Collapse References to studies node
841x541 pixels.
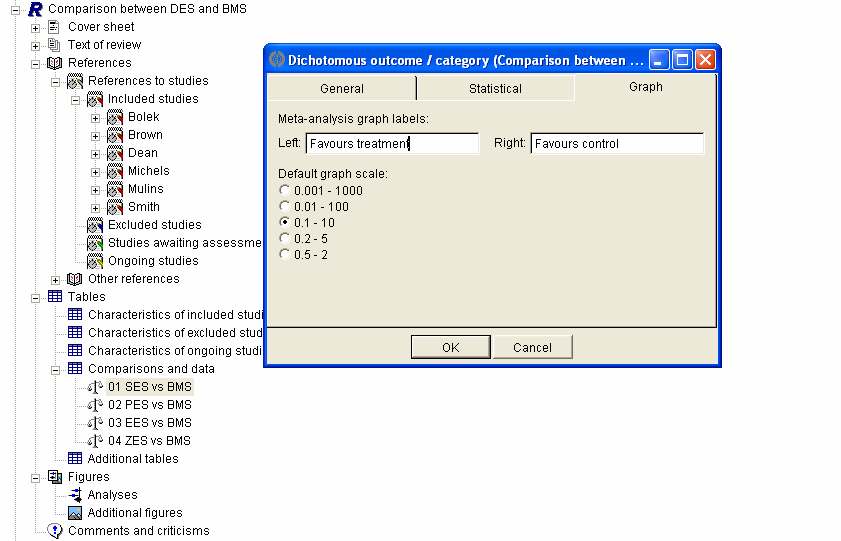[55, 83]
